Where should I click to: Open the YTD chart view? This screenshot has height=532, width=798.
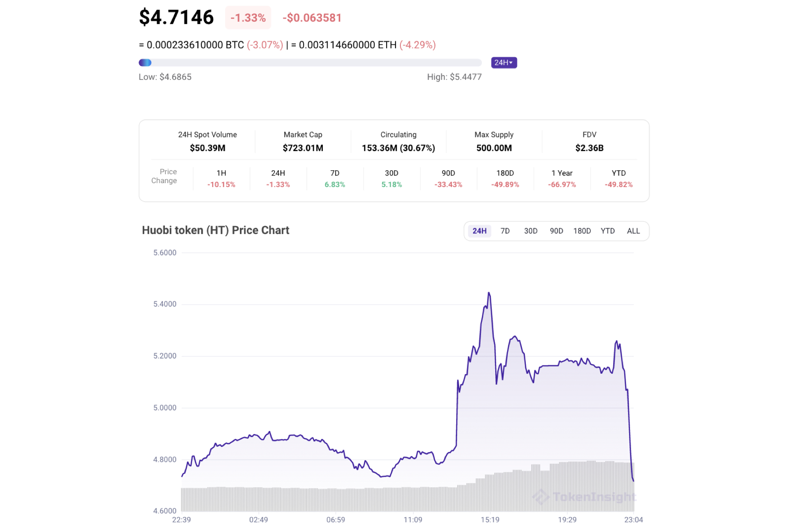608,231
